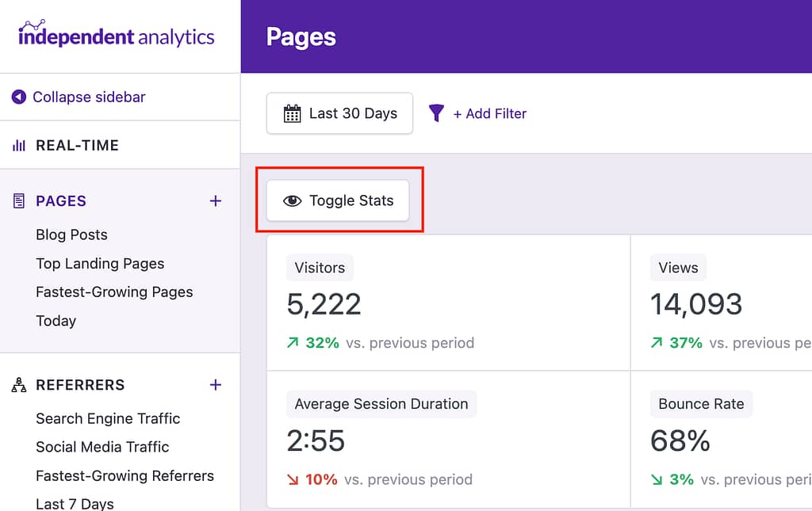812x511 pixels.
Task: Click the + Add Filter link
Action: tap(490, 114)
